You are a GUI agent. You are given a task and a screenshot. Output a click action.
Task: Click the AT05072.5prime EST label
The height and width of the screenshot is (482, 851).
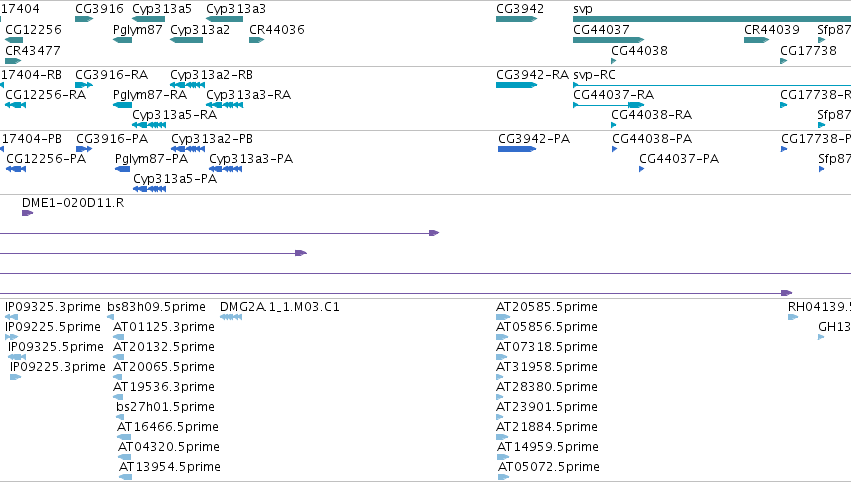[x=549, y=467]
